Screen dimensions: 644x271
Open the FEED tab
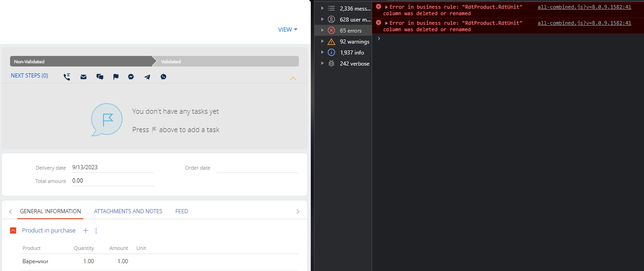click(182, 211)
